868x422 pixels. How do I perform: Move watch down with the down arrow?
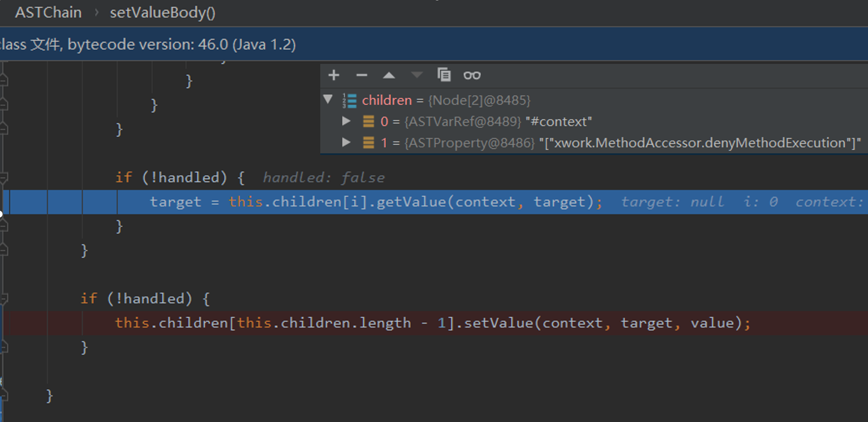[416, 75]
